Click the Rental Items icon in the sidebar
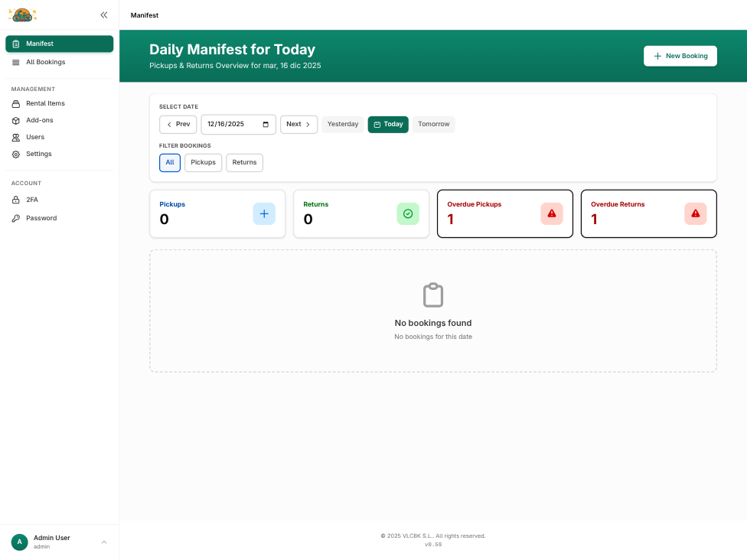This screenshot has height=560, width=747. pos(15,103)
